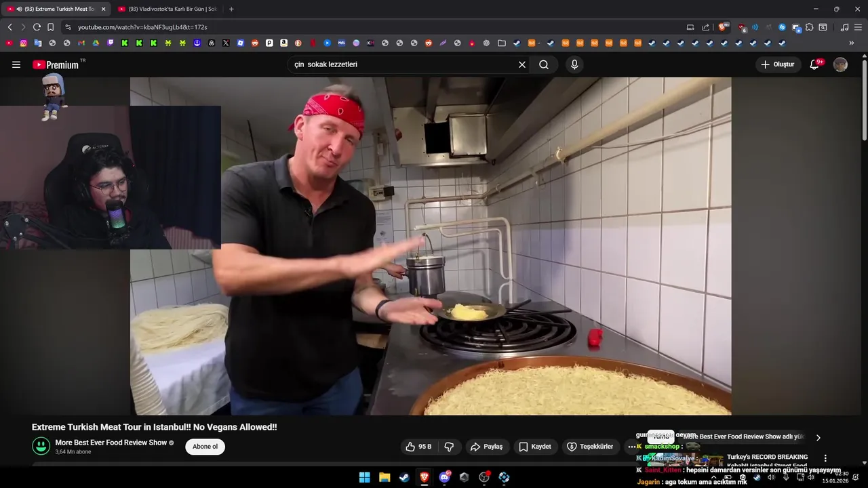Open the Instagram bookmark

click(x=23, y=43)
